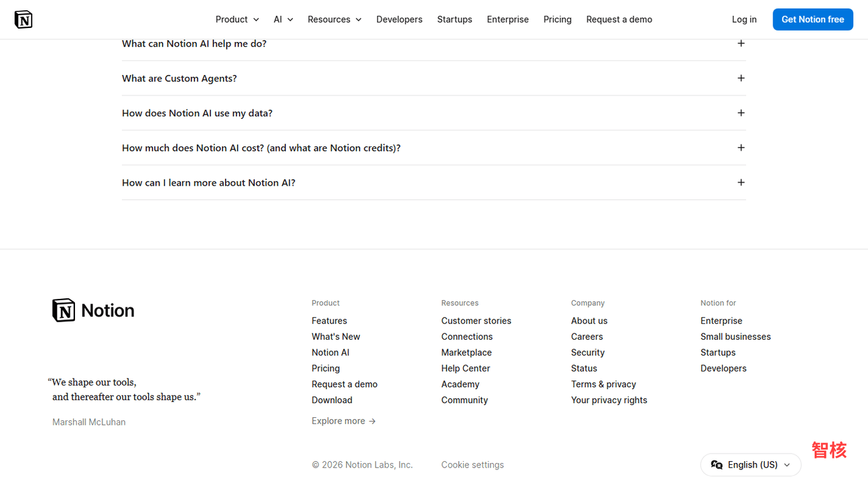Screen dimensions: 868x491
Task: Open Features link in footer
Action: pos(329,321)
